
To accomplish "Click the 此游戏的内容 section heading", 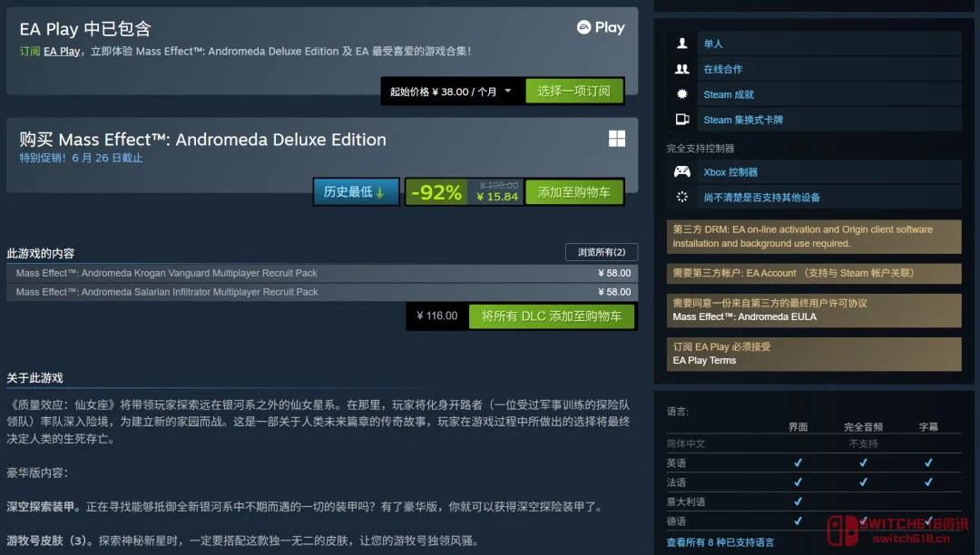I will pos(41,253).
